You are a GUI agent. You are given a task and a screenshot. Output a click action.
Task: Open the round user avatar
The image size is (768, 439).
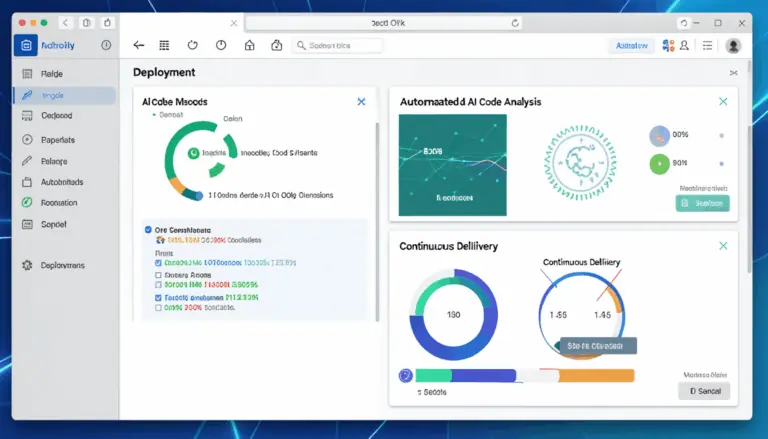coord(733,46)
